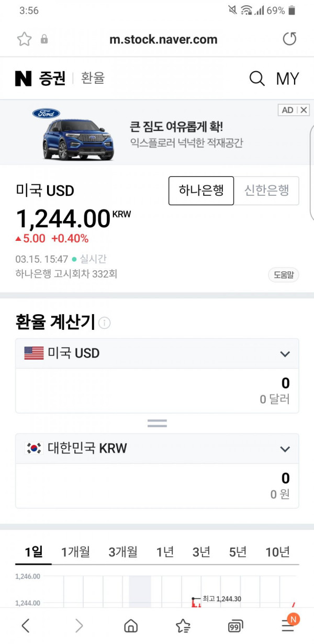
Task: Go back with left arrow
Action: 26,626
